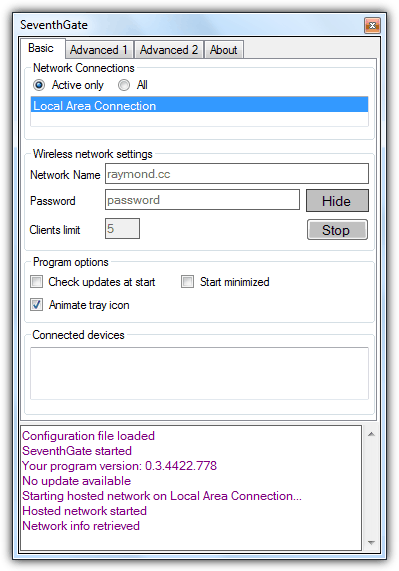Hide the password with the Hide button

pos(337,201)
